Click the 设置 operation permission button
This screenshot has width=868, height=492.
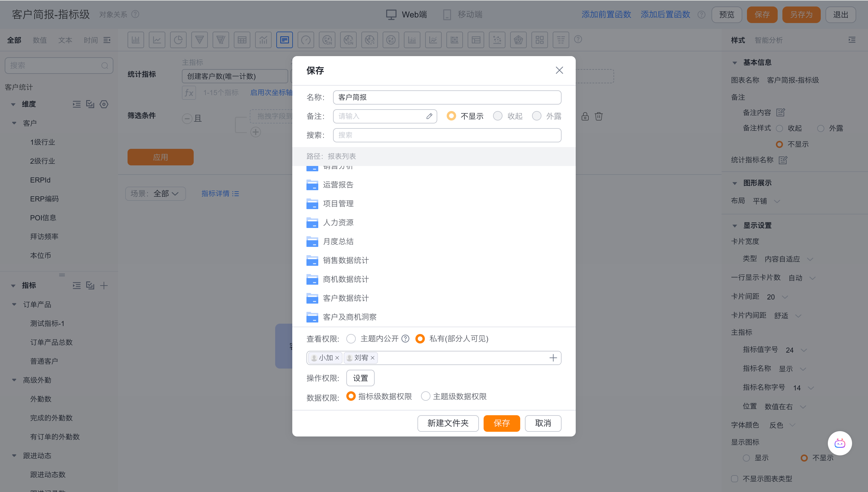(360, 378)
